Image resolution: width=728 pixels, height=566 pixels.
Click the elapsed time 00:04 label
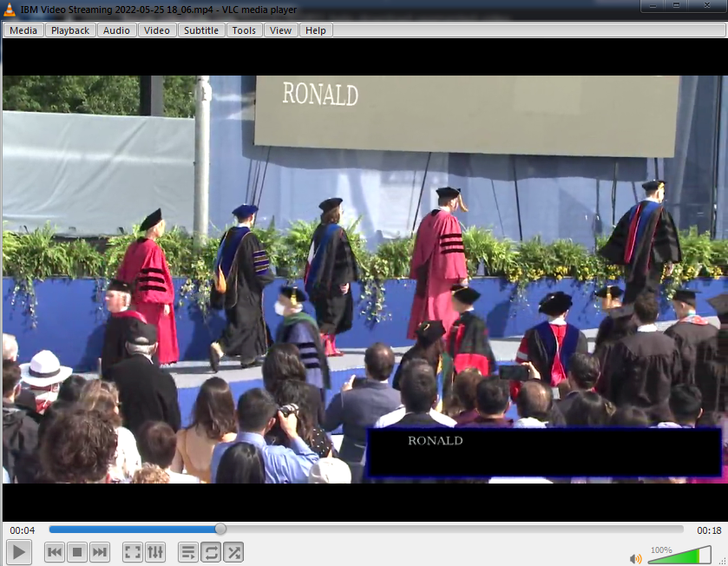click(23, 530)
